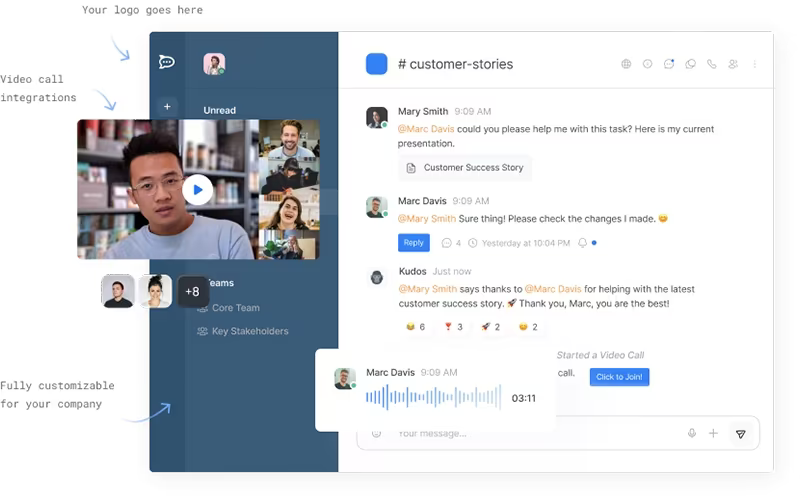
Task: Click the 03:11 voice message duration
Action: tap(524, 398)
